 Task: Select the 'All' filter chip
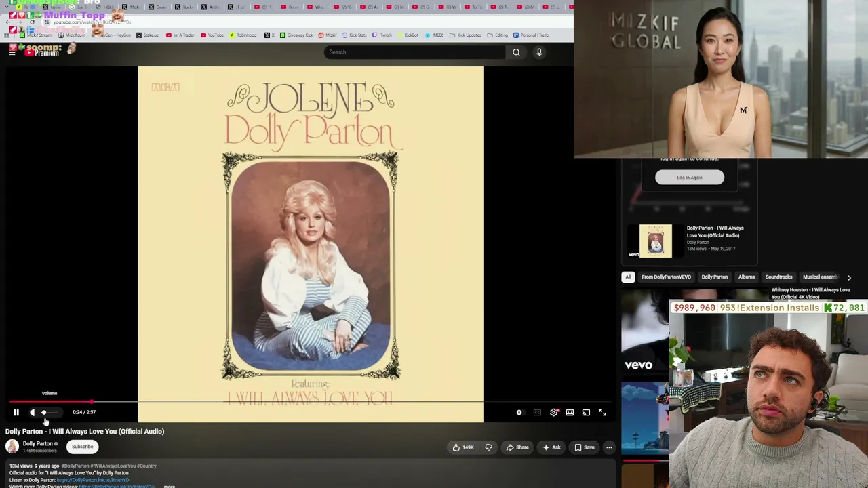628,277
